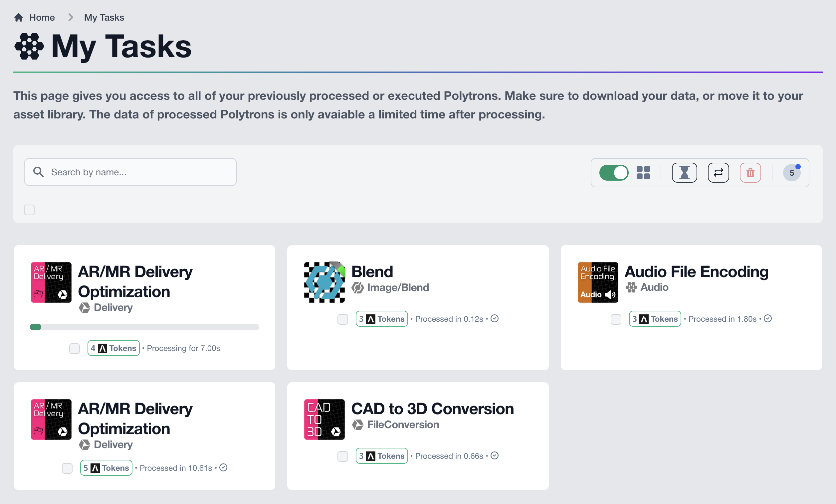The image size is (836, 504).
Task: Click the task count badge showing 5
Action: tap(792, 173)
